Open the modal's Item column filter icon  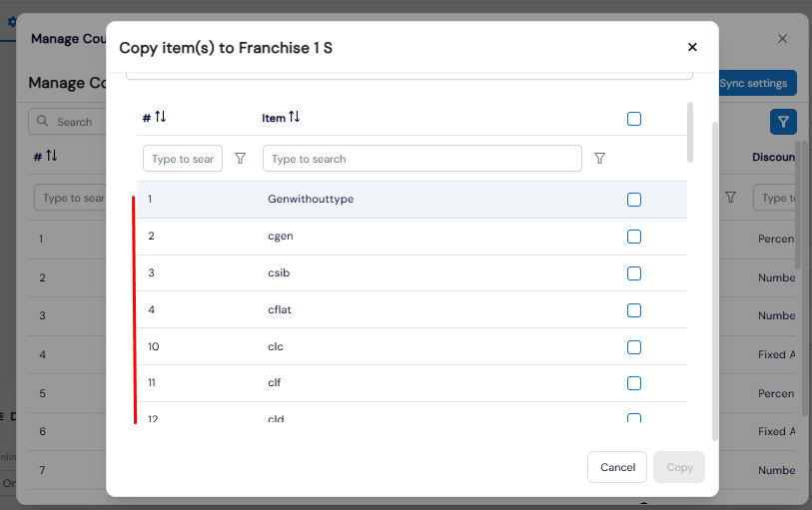coord(599,159)
